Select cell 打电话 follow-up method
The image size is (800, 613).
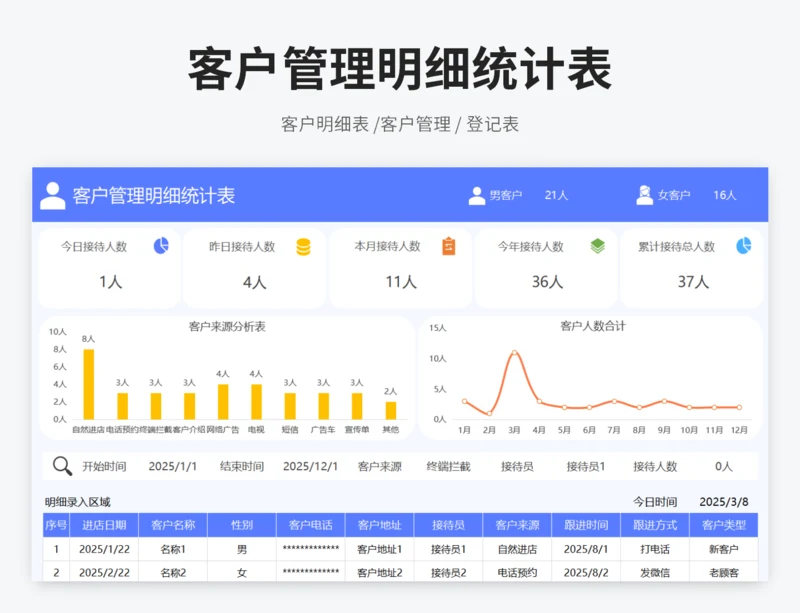coord(655,549)
